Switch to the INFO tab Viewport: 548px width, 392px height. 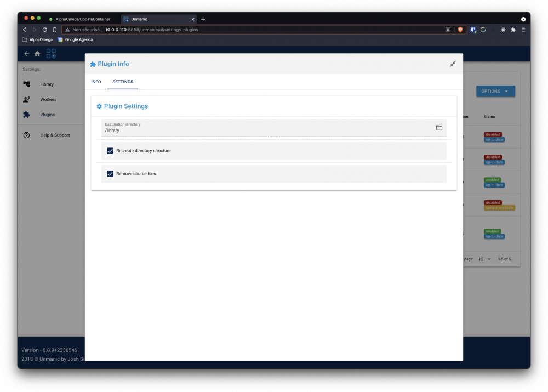click(x=96, y=82)
